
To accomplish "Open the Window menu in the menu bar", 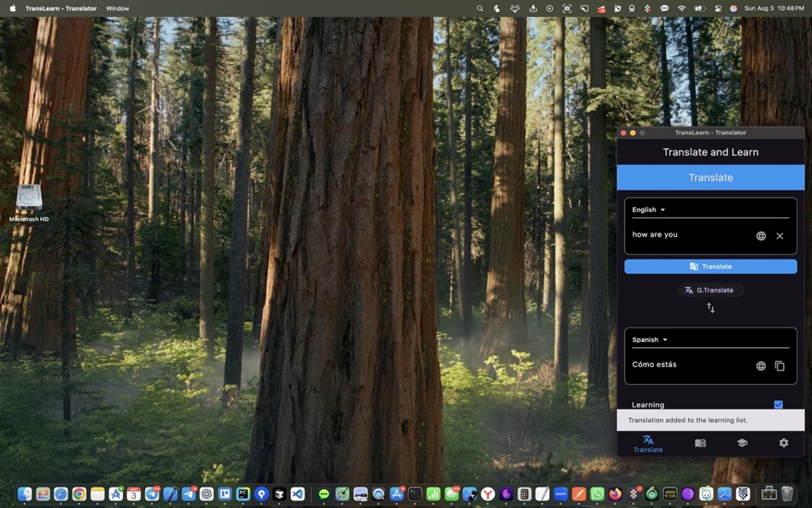I will 118,9.
